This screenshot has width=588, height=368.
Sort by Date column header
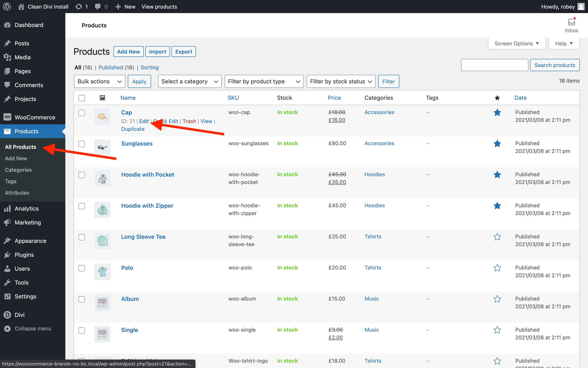coord(520,98)
